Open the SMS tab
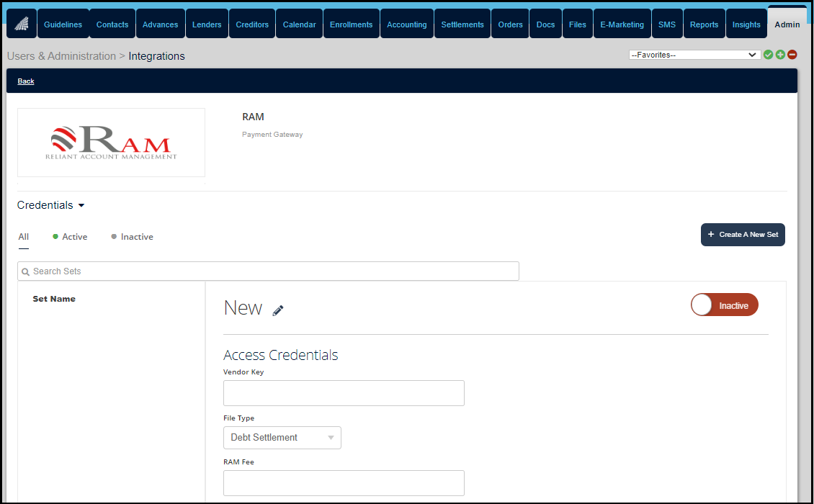 [667, 24]
